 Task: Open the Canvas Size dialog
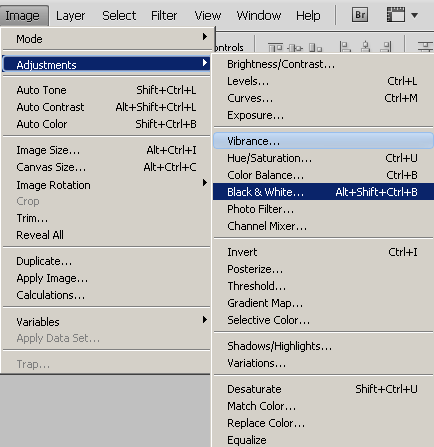click(x=106, y=167)
